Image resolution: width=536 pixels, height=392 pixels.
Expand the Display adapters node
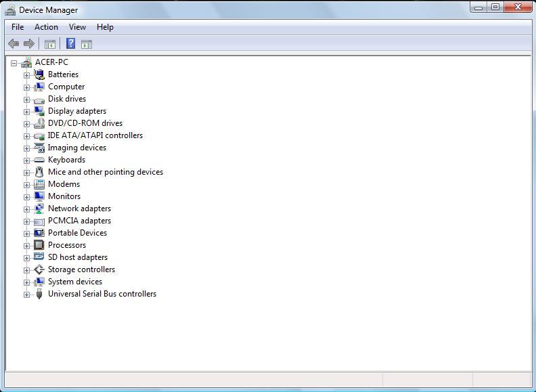[x=26, y=111]
